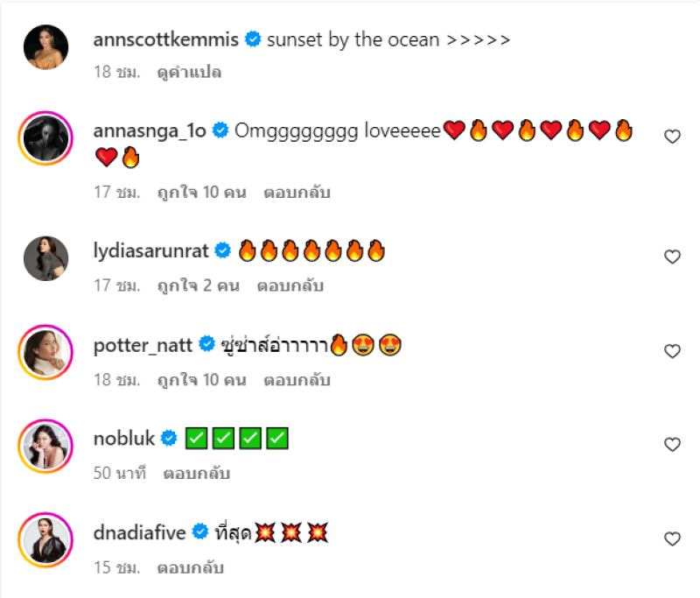This screenshot has height=598, width=700.
Task: Click dnadiafive's profile avatar
Action: (x=45, y=539)
